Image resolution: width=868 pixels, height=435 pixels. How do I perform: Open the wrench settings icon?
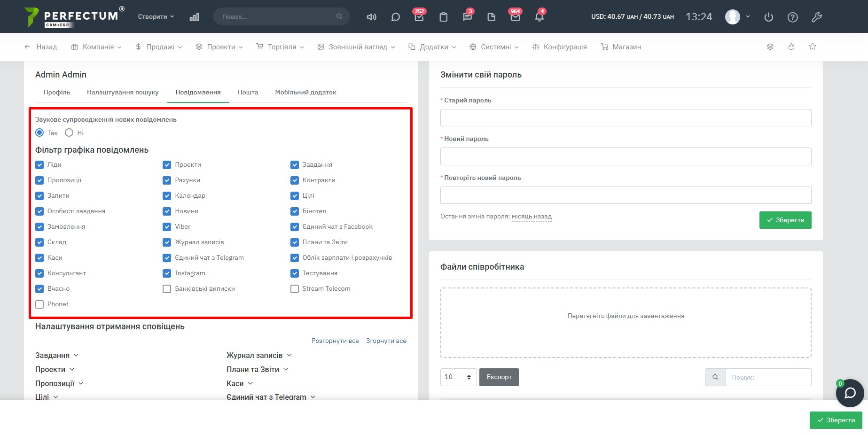click(x=816, y=17)
